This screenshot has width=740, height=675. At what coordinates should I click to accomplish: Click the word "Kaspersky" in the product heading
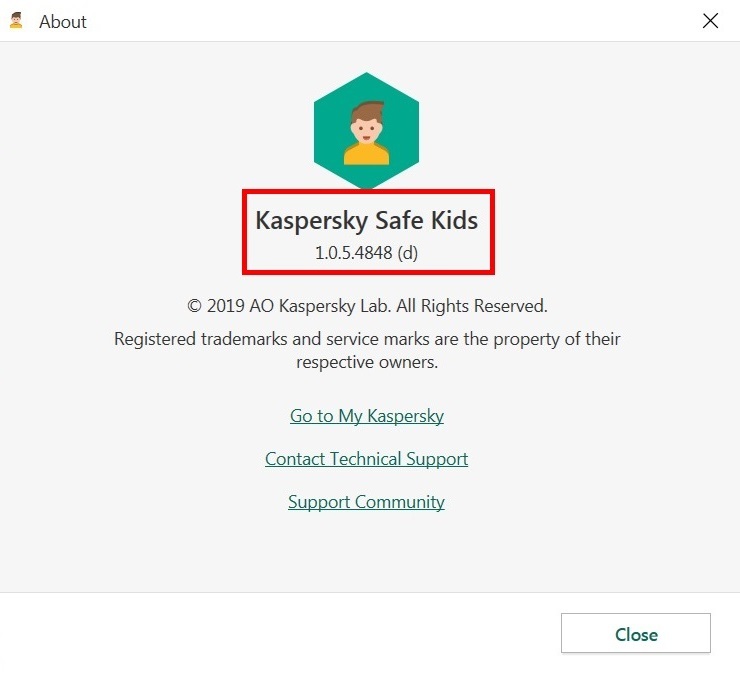[316, 220]
